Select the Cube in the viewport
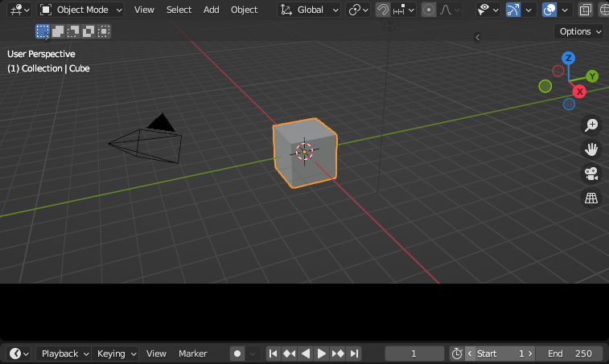Screen dimensions: 609x364 [305, 153]
